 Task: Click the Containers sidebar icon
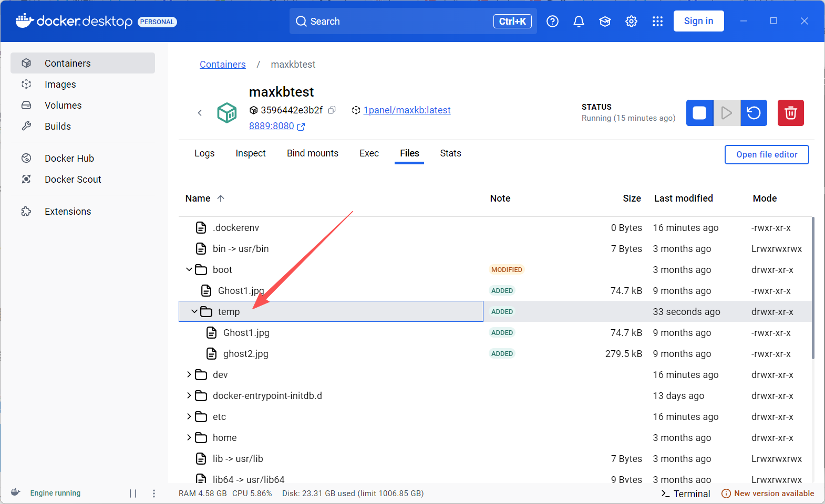pyautogui.click(x=26, y=63)
